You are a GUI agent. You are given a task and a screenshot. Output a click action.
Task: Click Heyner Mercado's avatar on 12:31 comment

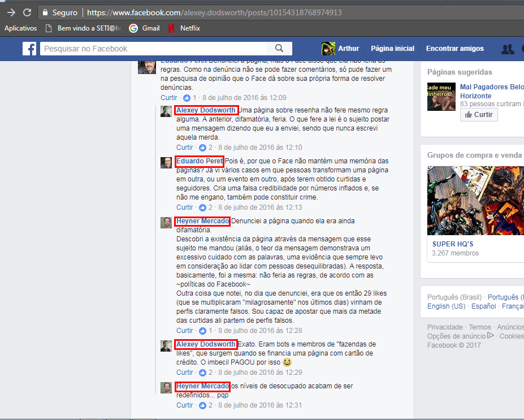166,388
